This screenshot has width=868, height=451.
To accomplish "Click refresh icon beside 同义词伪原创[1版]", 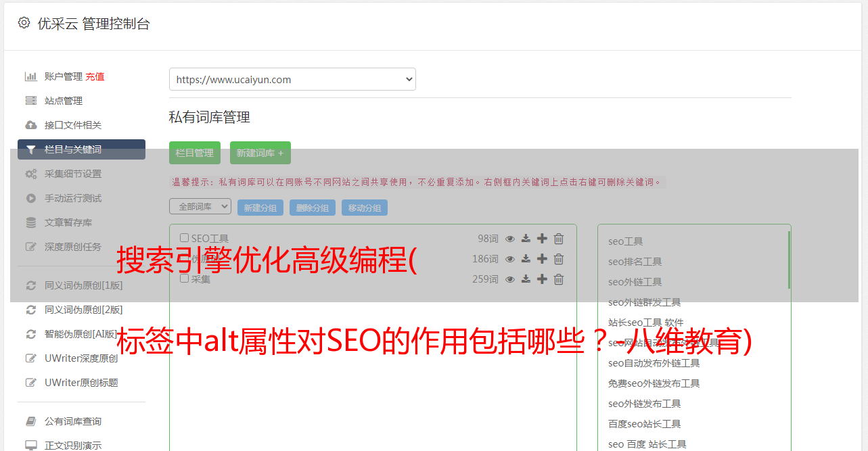I will pyautogui.click(x=31, y=285).
